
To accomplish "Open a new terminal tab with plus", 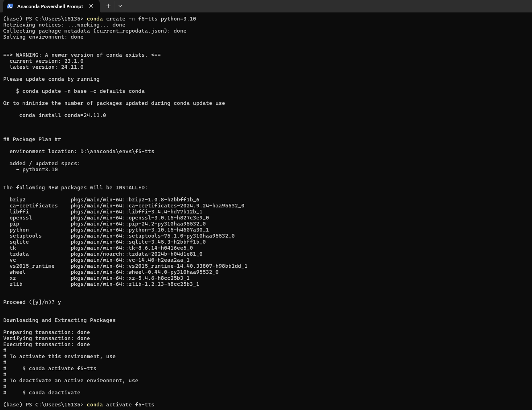I will coord(108,6).
